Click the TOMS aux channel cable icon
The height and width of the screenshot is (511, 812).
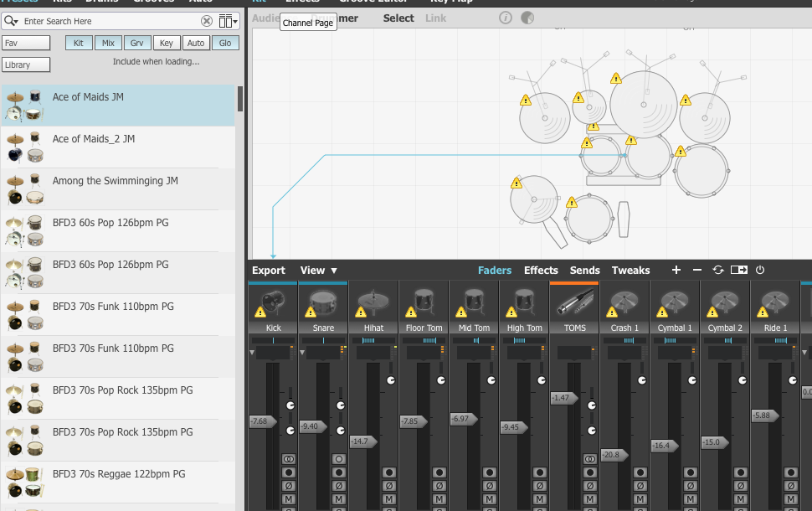click(574, 302)
